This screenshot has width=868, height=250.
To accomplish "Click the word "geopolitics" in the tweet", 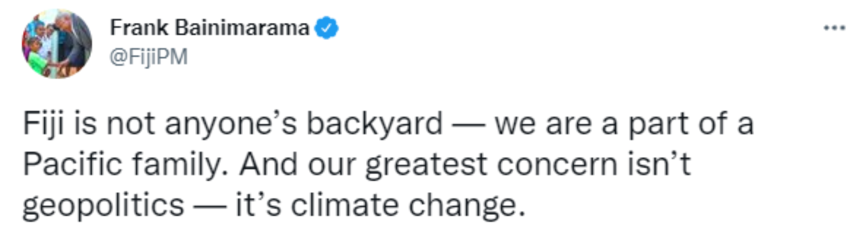I will point(103,205).
